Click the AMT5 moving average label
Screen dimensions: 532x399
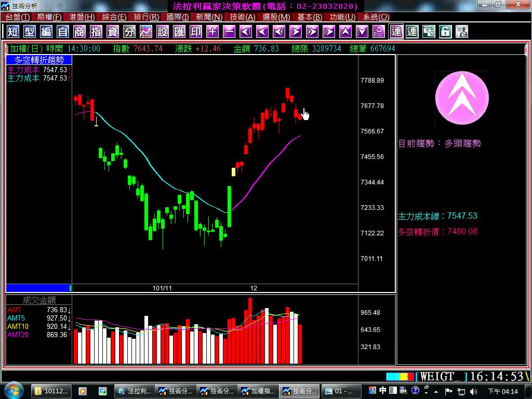[16, 318]
